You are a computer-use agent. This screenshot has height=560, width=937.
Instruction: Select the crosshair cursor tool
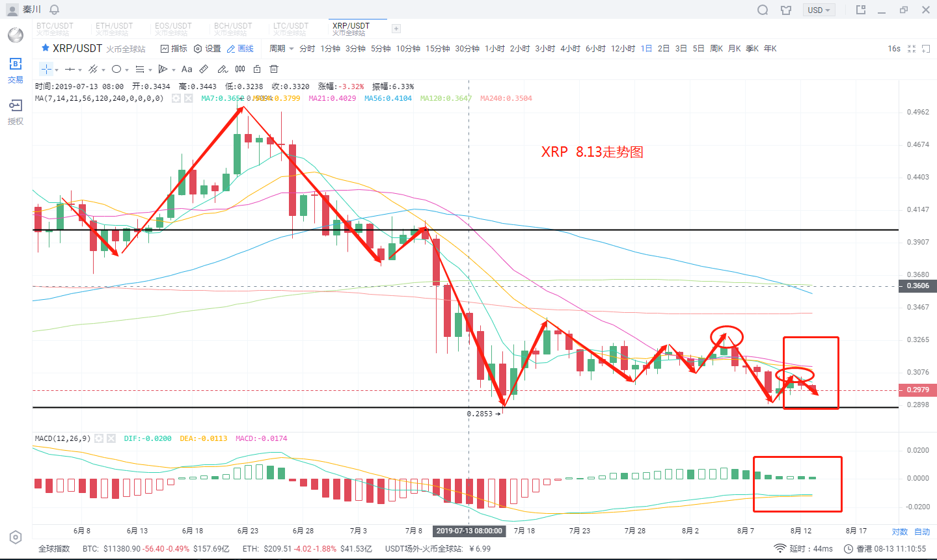click(x=46, y=69)
